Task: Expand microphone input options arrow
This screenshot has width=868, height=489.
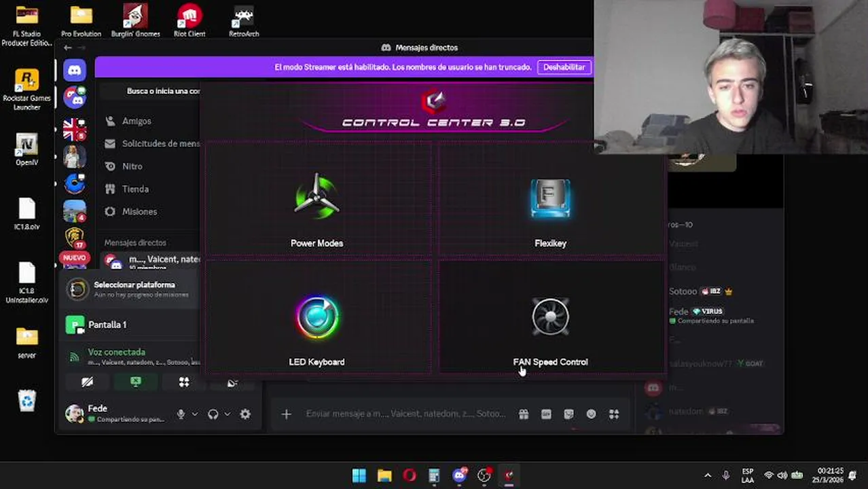Action: [x=195, y=414]
